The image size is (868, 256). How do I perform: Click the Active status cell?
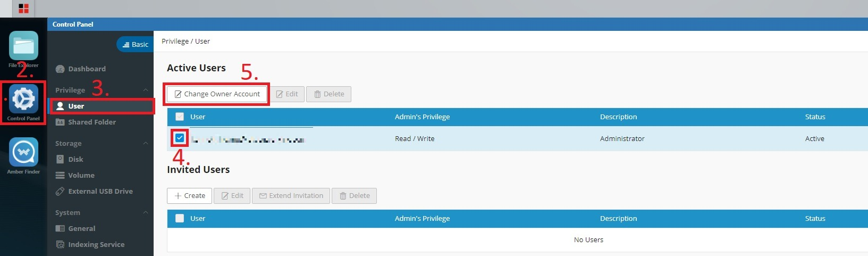pos(815,138)
